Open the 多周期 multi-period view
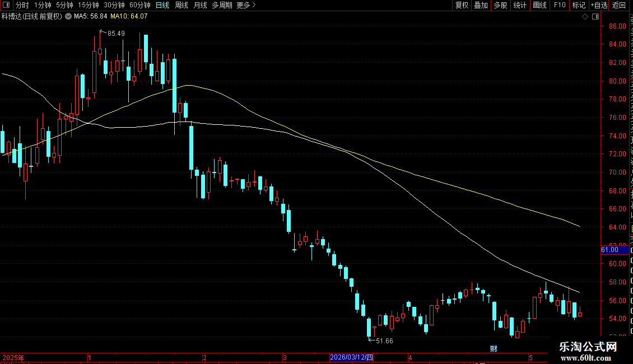 point(222,5)
